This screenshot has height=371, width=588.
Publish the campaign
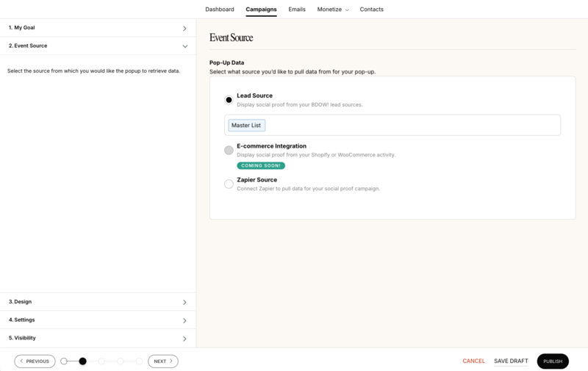(x=553, y=361)
